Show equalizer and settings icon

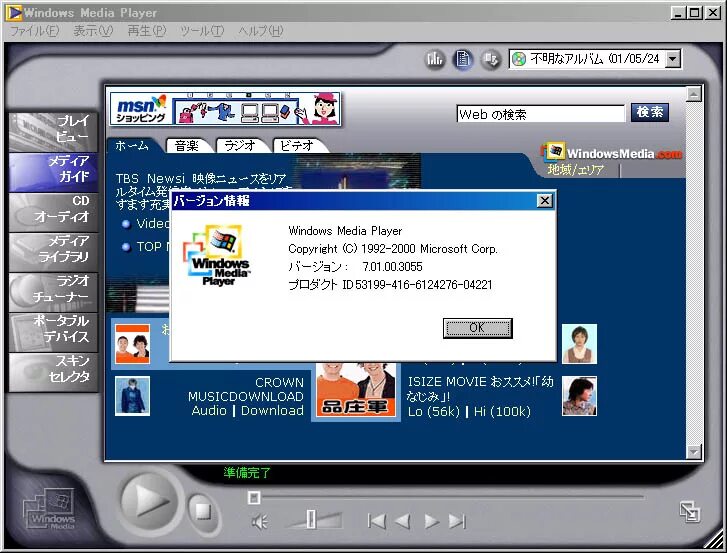coord(435,59)
